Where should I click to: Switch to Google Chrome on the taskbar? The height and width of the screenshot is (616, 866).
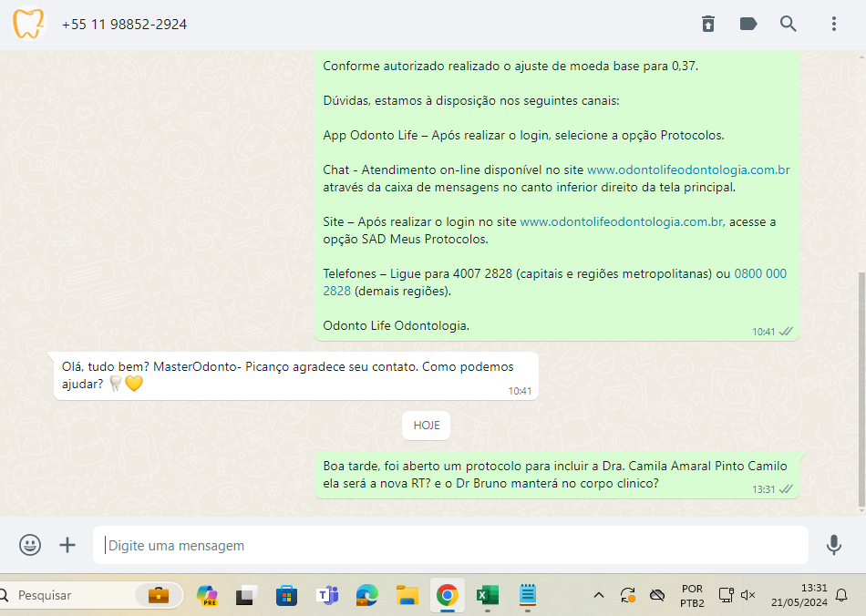coord(448,595)
